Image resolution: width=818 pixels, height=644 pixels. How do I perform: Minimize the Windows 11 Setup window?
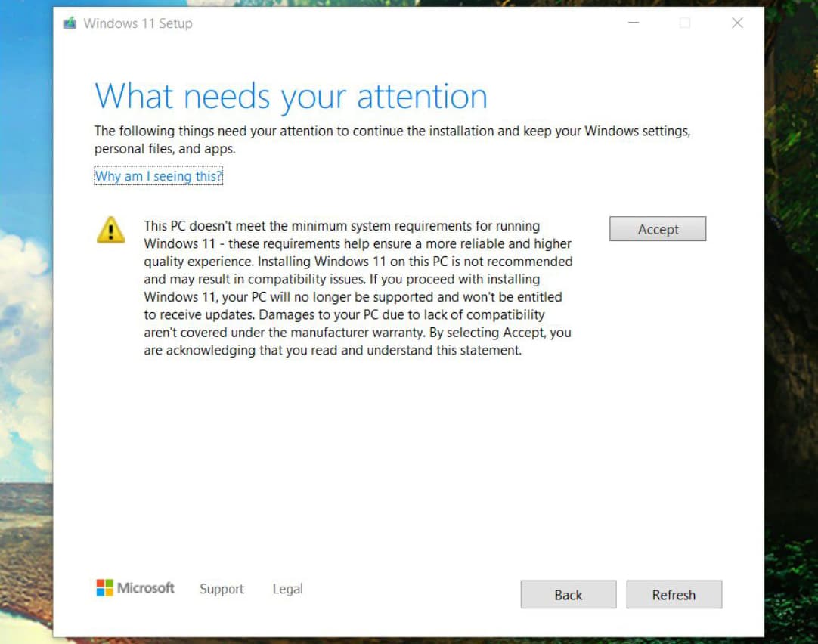(634, 23)
